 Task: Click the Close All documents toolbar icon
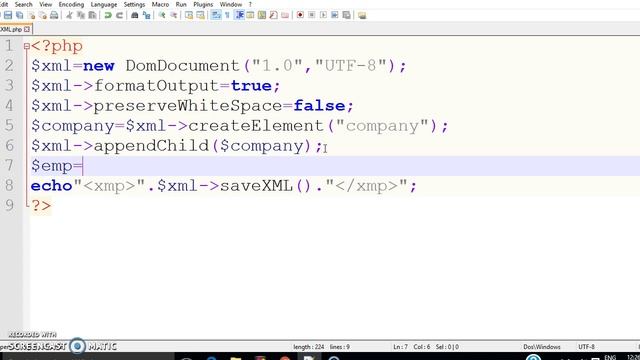pyautogui.click(x=42, y=16)
